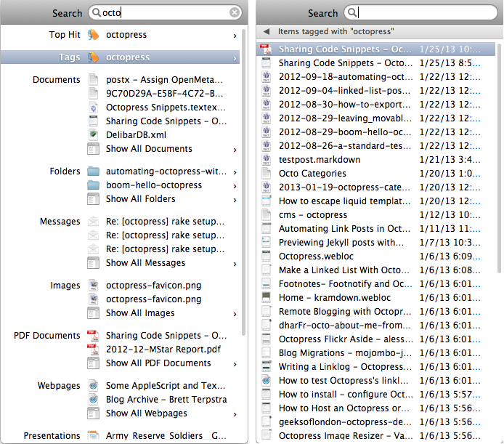Click the folder icon for automating-octopress
The width and height of the screenshot is (504, 444).
pos(93,172)
